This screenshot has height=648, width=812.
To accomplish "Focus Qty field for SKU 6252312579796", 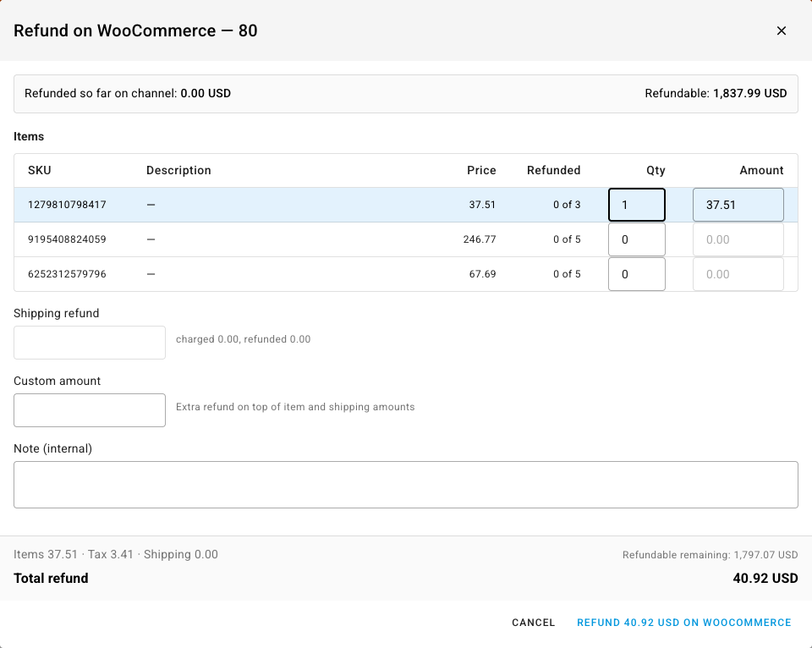I will click(x=636, y=274).
